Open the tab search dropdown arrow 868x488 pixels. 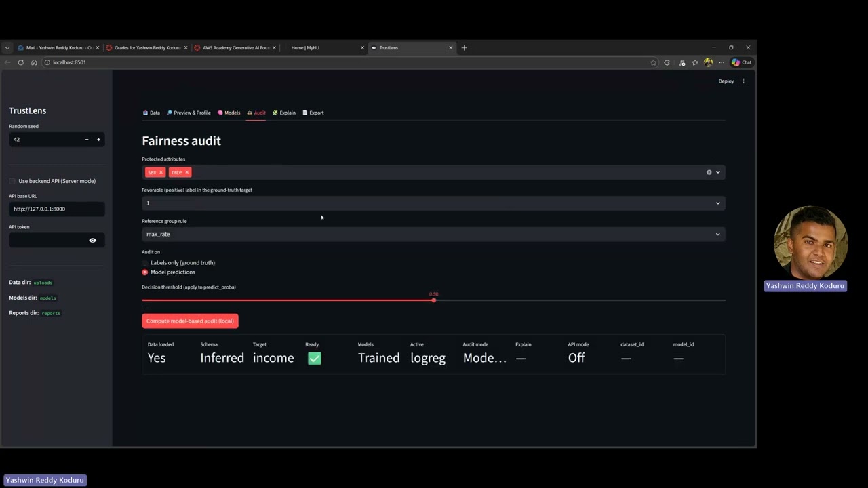click(7, 47)
